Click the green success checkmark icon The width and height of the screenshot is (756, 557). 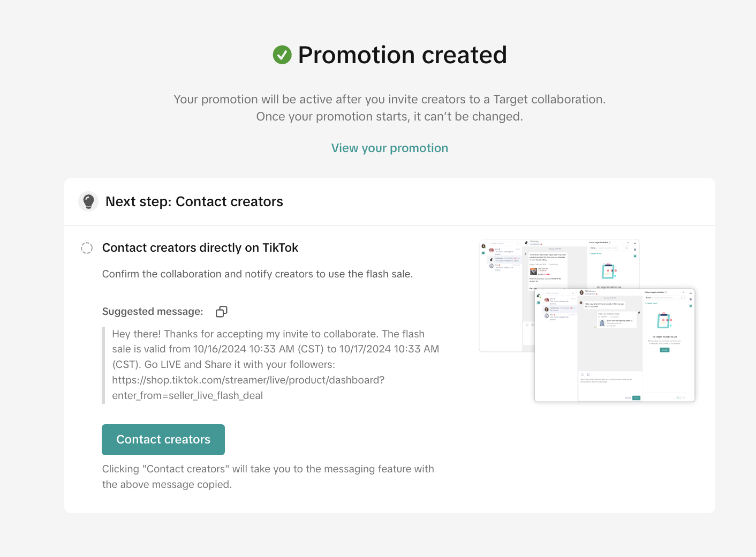pyautogui.click(x=282, y=55)
